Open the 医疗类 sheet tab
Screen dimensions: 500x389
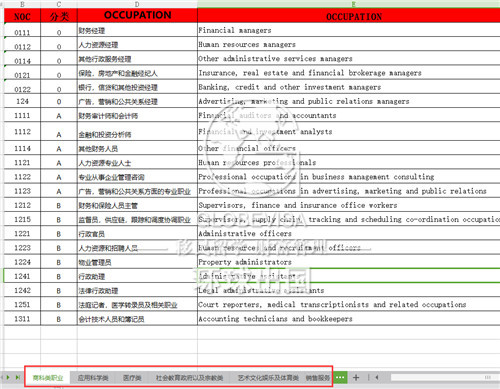(x=132, y=378)
